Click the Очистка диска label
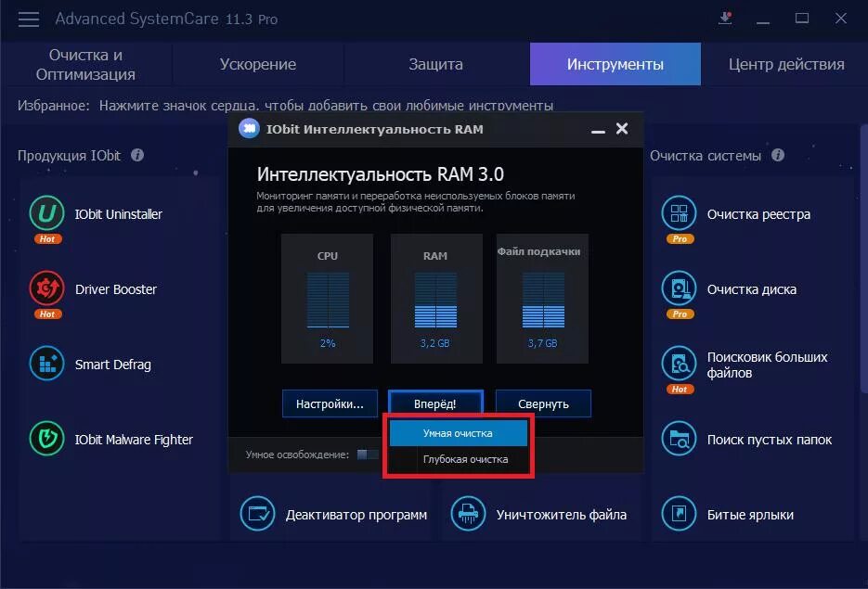This screenshot has height=589, width=868. [752, 289]
